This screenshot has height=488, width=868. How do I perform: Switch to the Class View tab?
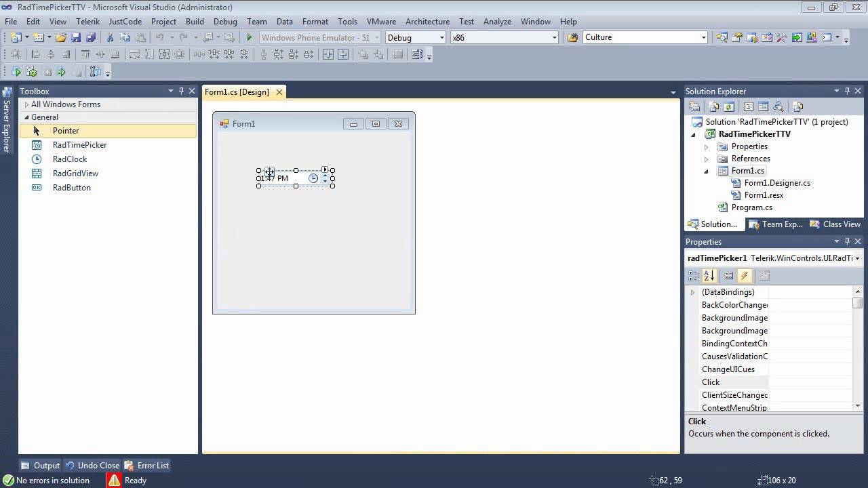(x=835, y=224)
